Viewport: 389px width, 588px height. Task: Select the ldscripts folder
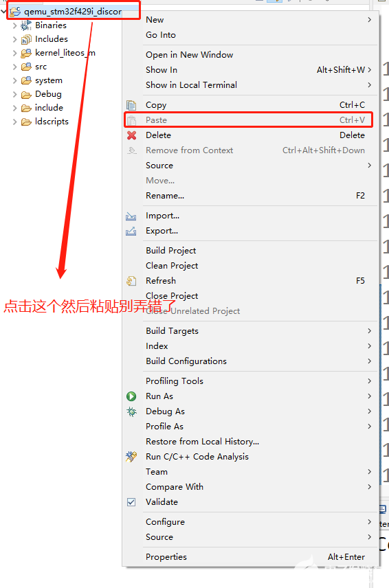tap(52, 122)
